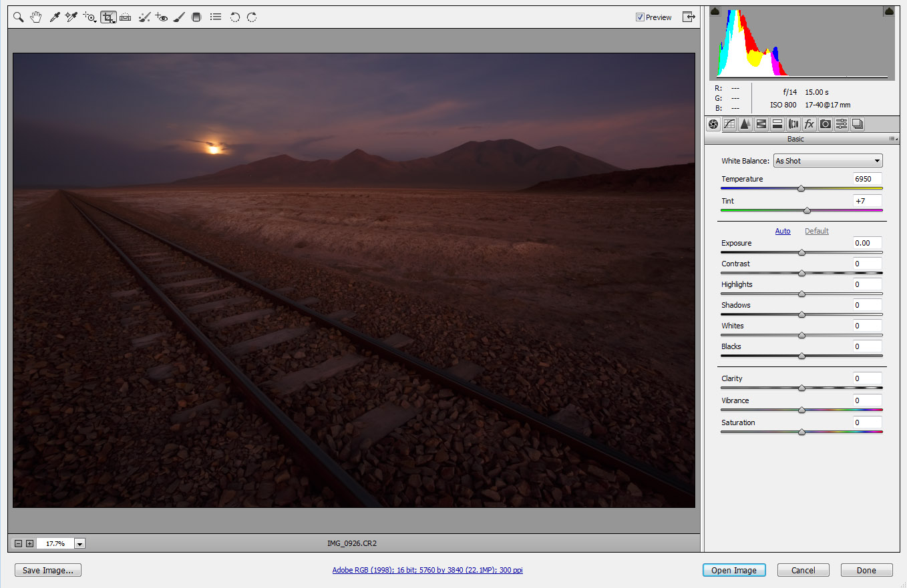Click the Save Image button

pos(48,571)
